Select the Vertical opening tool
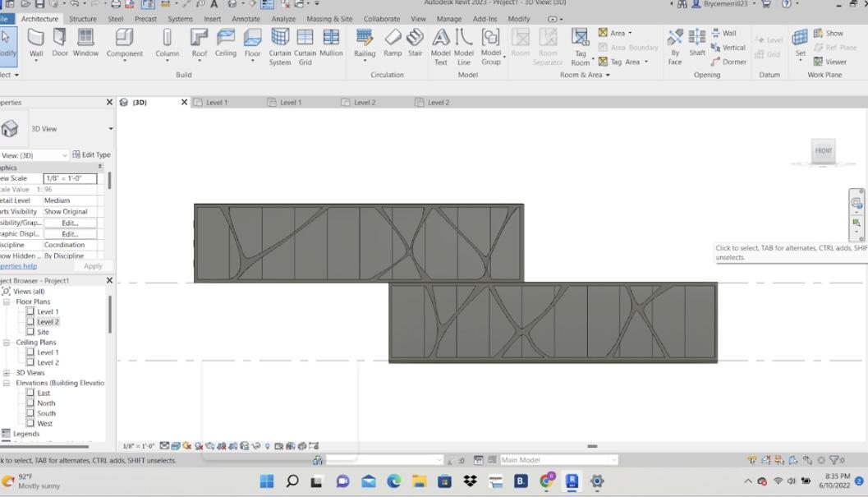Screen dimensions: 868x497 click(x=728, y=48)
